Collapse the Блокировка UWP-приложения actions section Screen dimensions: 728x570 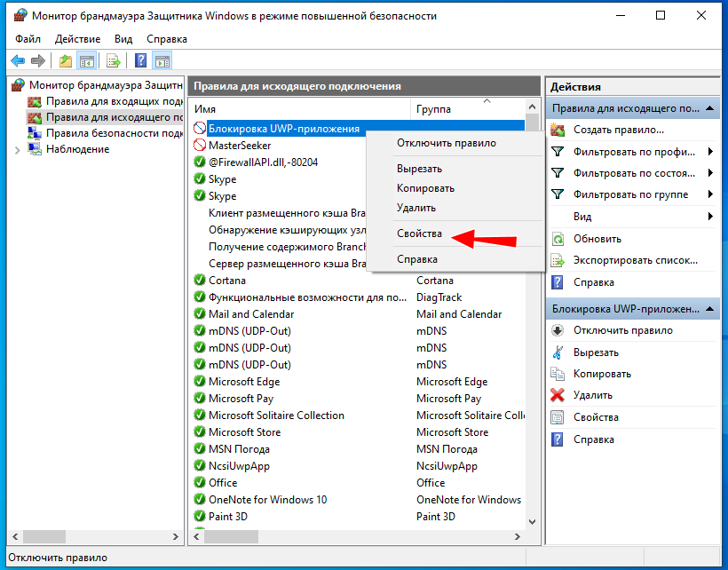[x=709, y=309]
